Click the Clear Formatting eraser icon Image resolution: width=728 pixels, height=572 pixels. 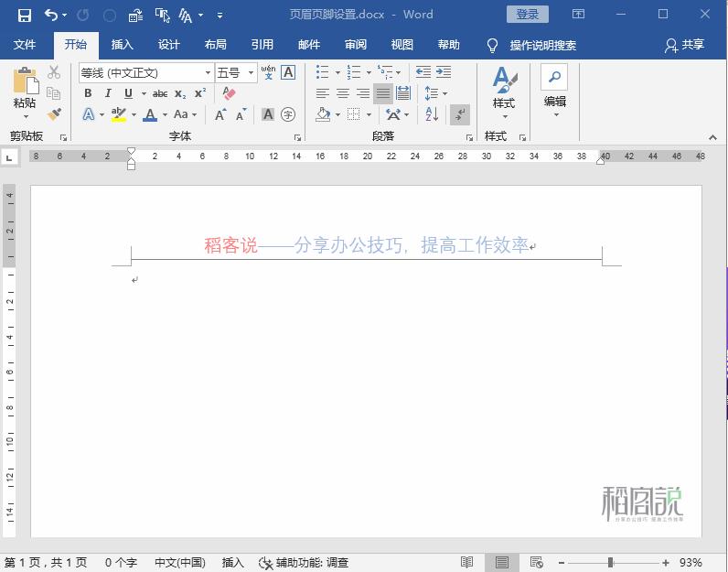[229, 93]
